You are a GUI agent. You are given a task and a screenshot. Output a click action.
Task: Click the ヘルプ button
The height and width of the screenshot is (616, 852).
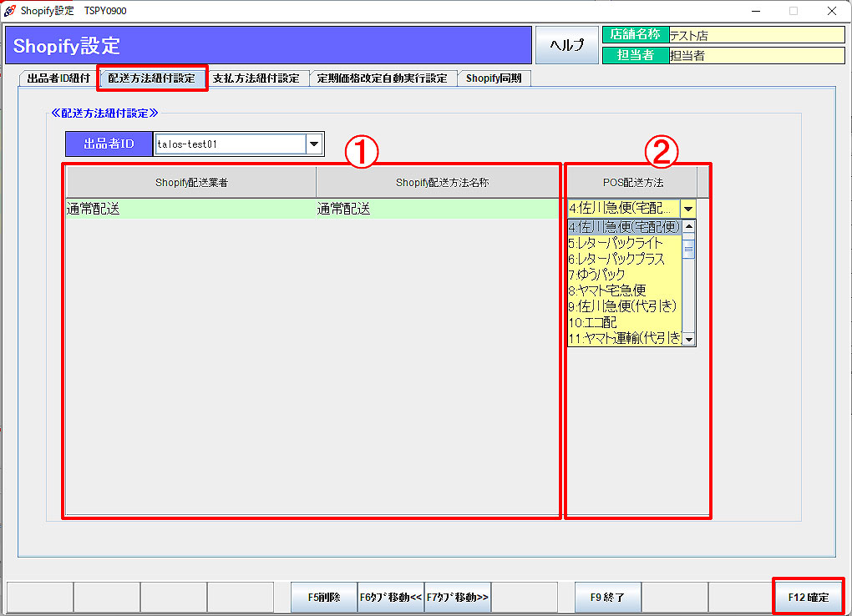tap(566, 45)
